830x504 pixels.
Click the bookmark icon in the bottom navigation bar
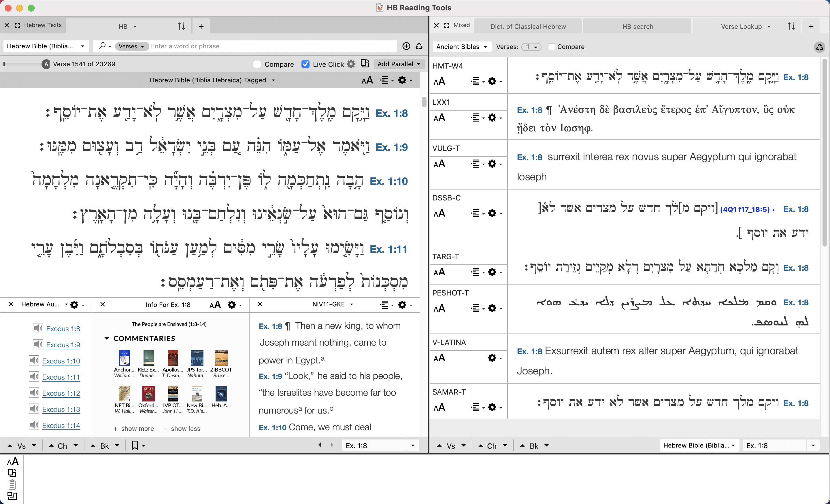click(x=135, y=446)
